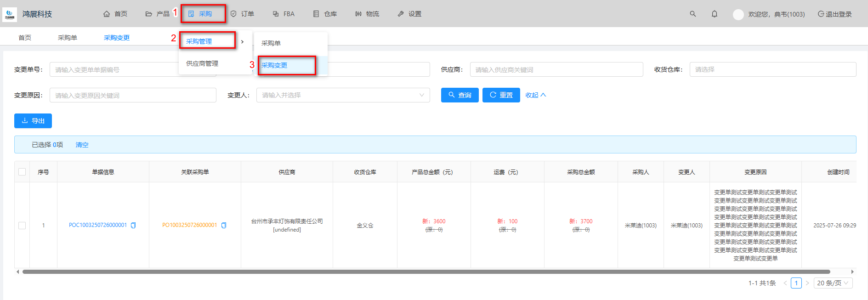Select 供应商管理 in the dropdown menu

tap(202, 63)
